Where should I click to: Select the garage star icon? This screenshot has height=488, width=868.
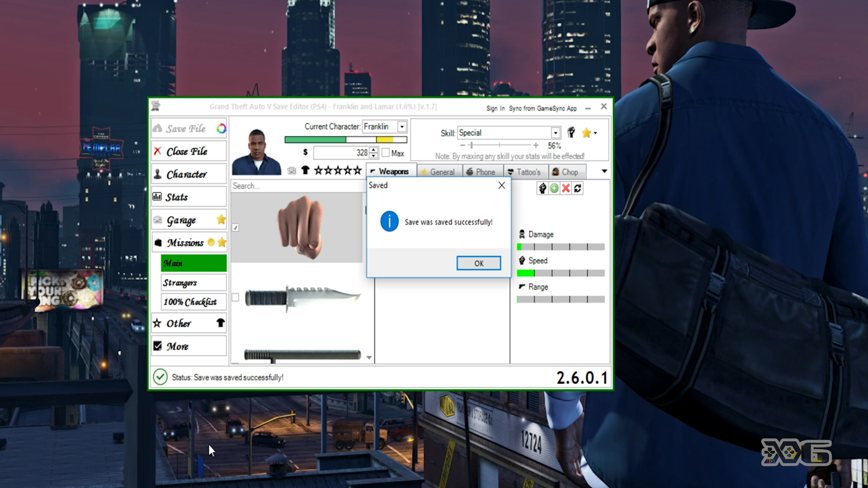pos(220,219)
